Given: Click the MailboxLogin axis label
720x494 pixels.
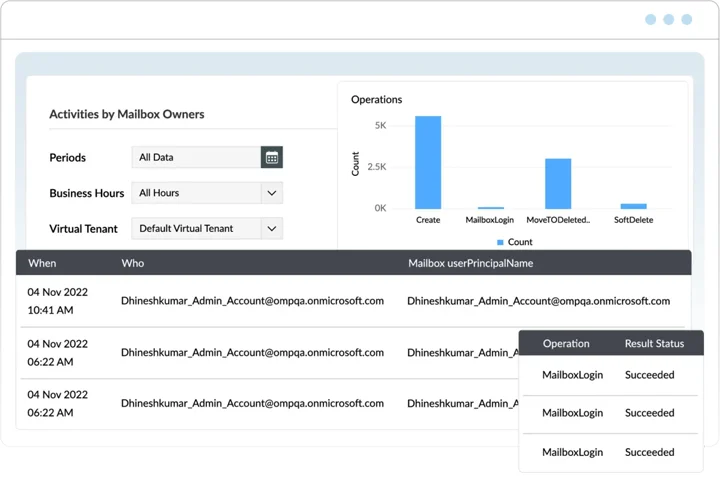Looking at the screenshot, I should click(x=489, y=220).
